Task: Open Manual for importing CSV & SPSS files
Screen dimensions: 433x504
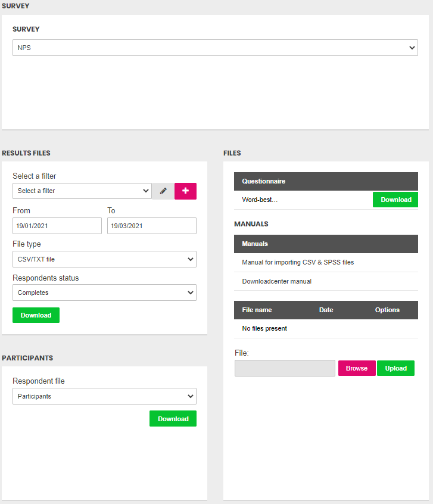Action: pyautogui.click(x=298, y=262)
